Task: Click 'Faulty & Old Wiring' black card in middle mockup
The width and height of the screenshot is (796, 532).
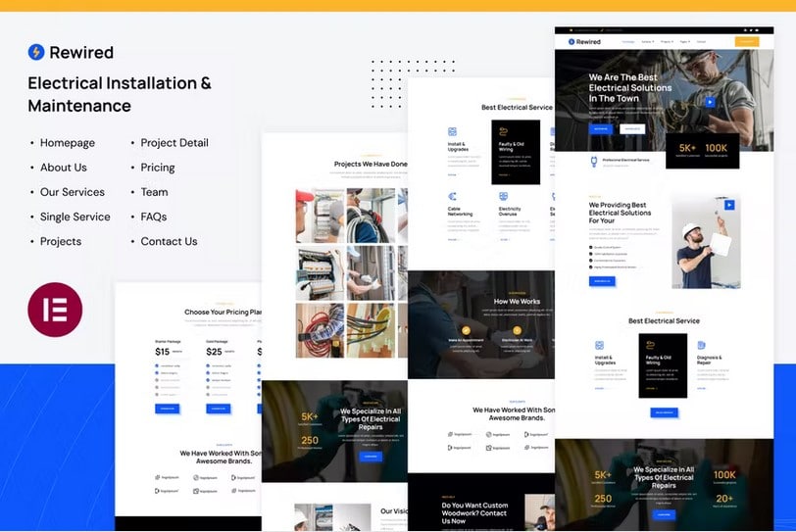Action: (x=516, y=152)
